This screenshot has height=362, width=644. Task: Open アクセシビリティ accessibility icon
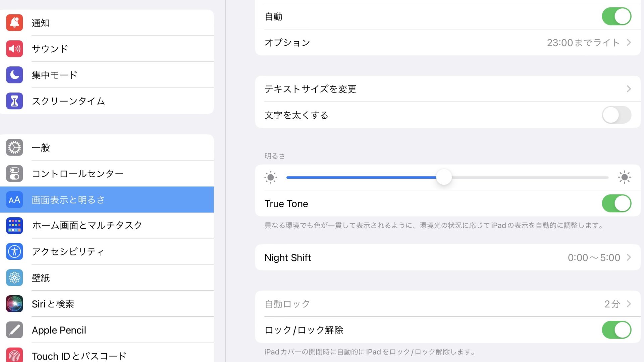click(x=14, y=251)
